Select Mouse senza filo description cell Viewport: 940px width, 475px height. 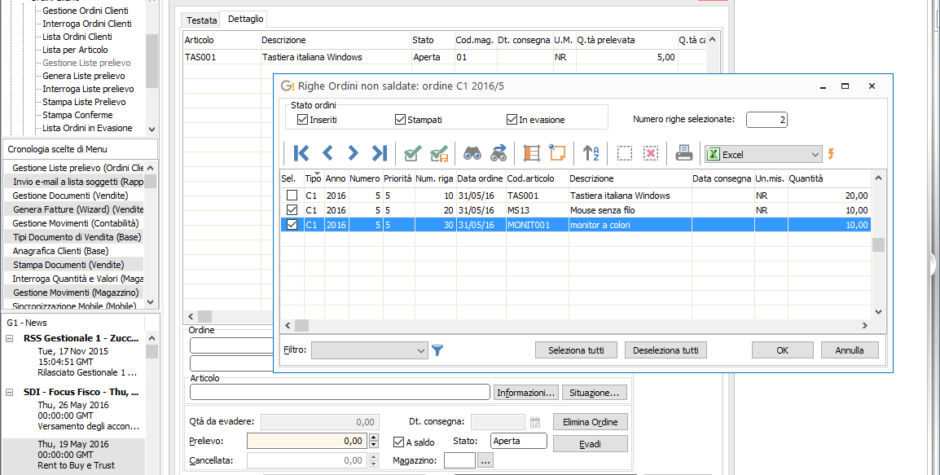click(x=630, y=211)
